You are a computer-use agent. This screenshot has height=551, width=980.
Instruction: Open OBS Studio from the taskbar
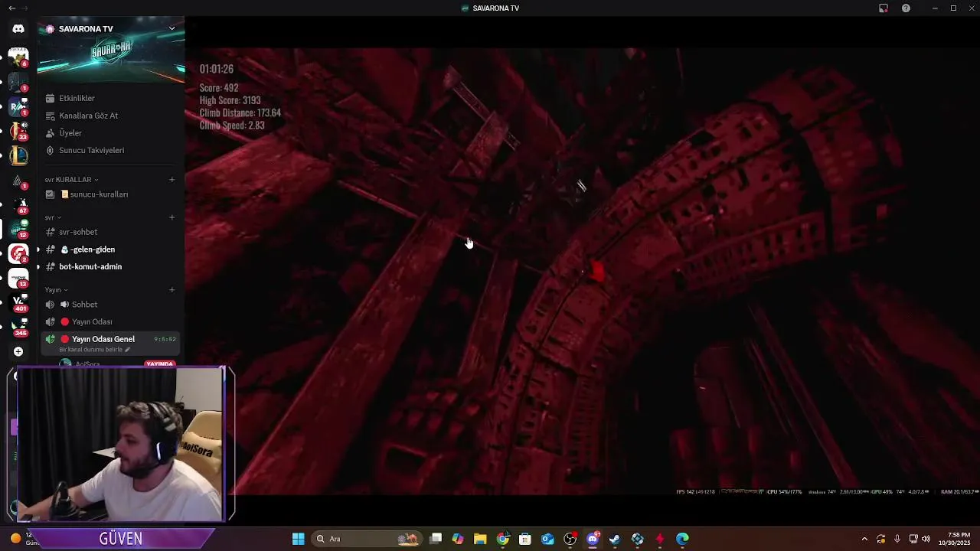[x=570, y=539]
